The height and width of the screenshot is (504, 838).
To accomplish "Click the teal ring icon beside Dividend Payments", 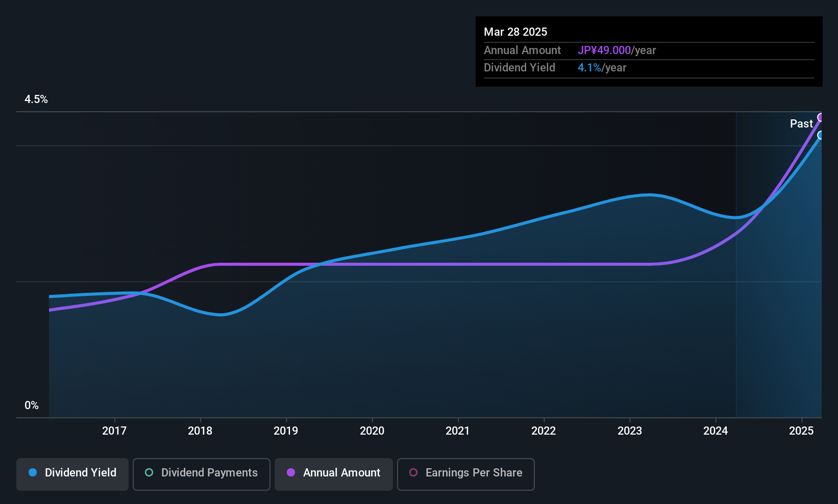I will (149, 473).
